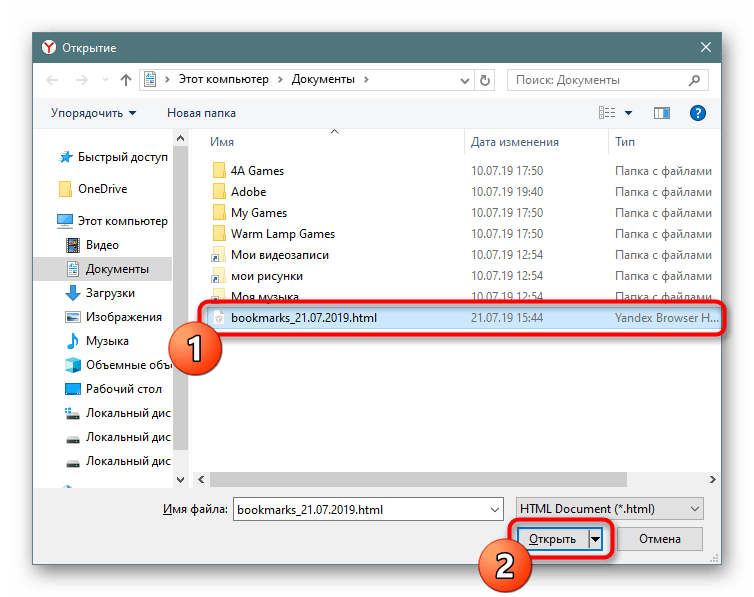The width and height of the screenshot is (754, 597).
Task: Click the Музыка note icon
Action: click(73, 341)
